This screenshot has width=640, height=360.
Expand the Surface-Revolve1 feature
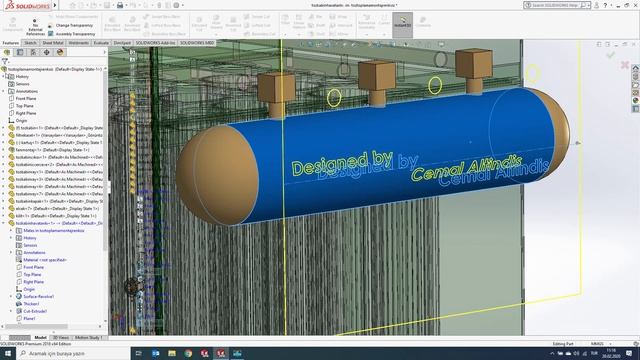tap(11, 297)
